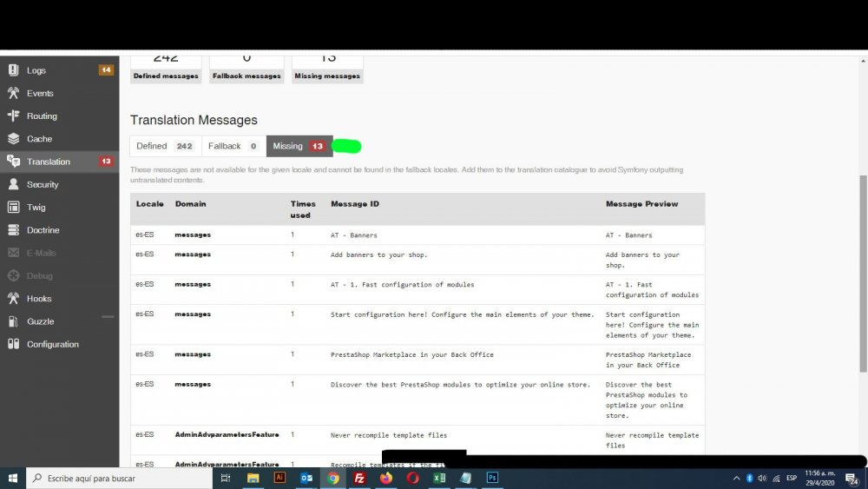Open the notification center icon
The image size is (868, 489).
click(x=852, y=479)
